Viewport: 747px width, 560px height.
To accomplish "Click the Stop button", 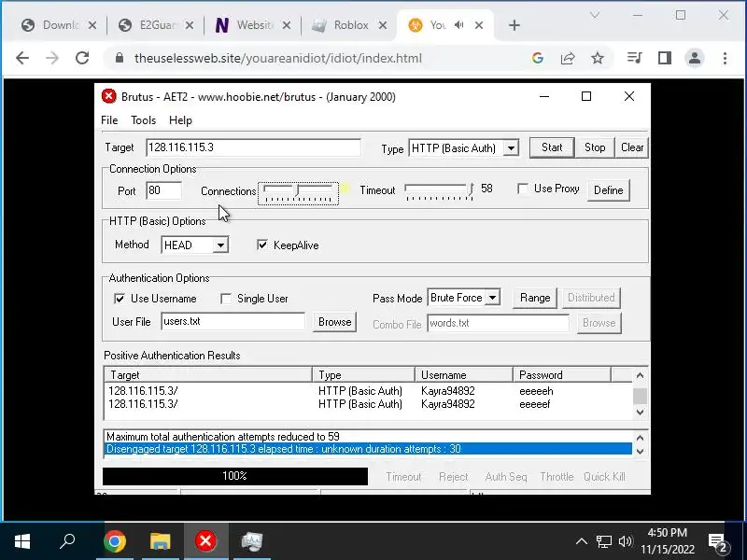I will [595, 147].
